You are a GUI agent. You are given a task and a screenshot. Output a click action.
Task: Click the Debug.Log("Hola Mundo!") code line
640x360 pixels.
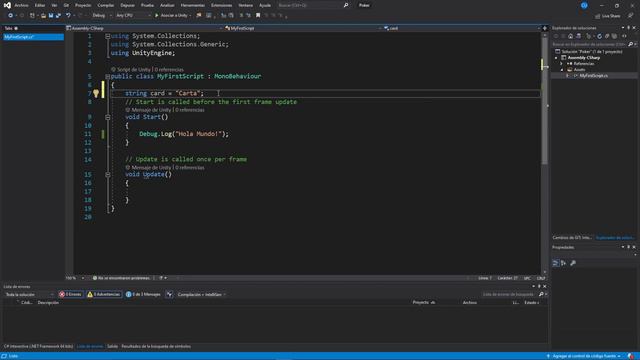[x=184, y=134]
